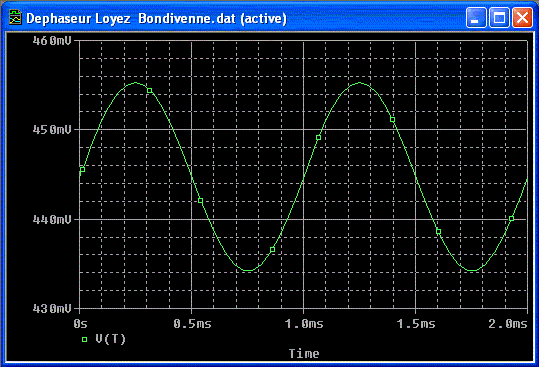539x367 pixels.
Task: Click the PSpice window icon in title bar
Action: (x=15, y=18)
